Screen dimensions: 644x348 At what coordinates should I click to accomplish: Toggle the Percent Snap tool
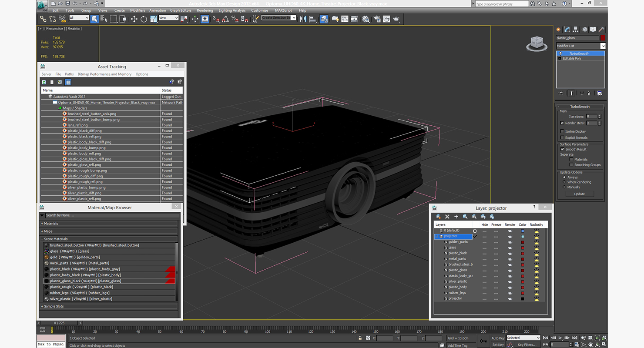pos(235,19)
